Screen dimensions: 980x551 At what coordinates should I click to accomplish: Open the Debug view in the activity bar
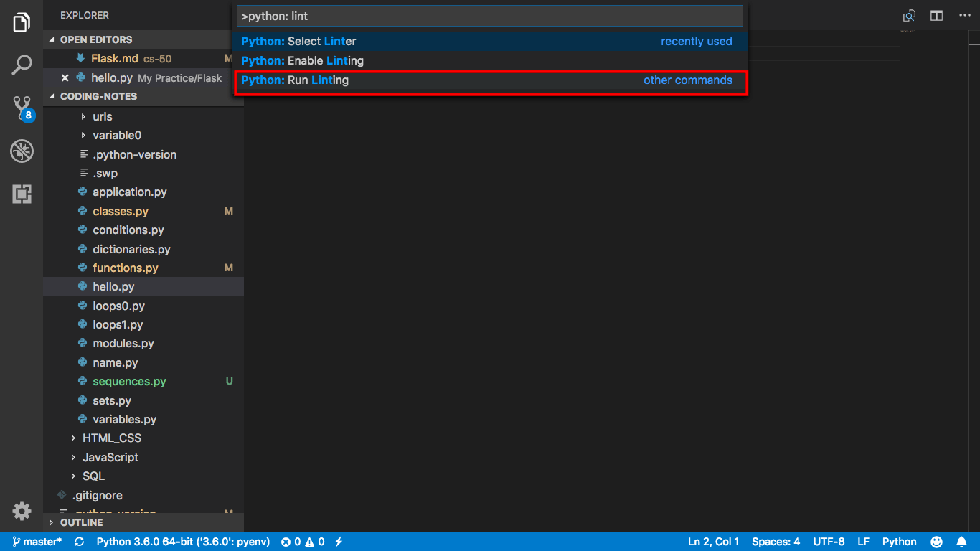coord(22,151)
